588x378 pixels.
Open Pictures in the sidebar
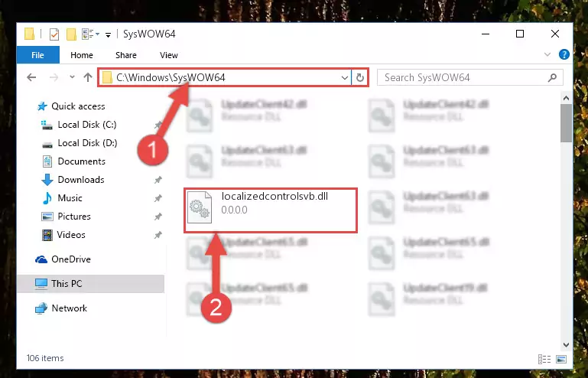pyautogui.click(x=74, y=217)
